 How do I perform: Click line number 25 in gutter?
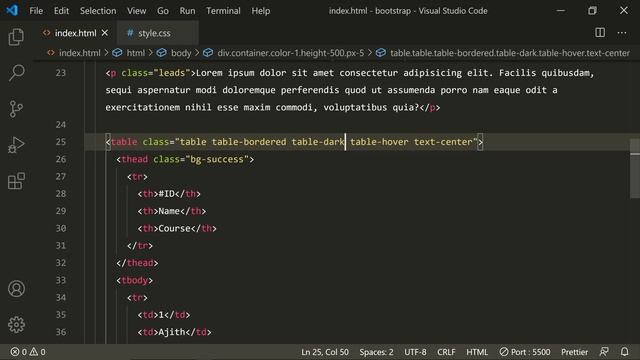(61, 142)
